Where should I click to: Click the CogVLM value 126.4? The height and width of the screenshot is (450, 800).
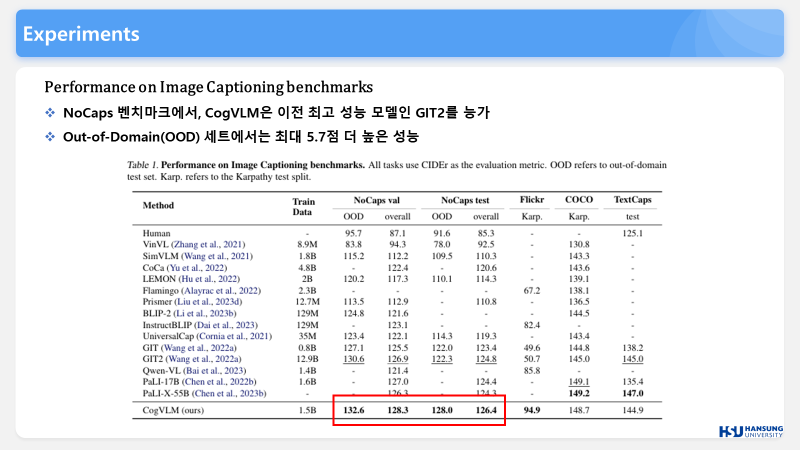(486, 410)
